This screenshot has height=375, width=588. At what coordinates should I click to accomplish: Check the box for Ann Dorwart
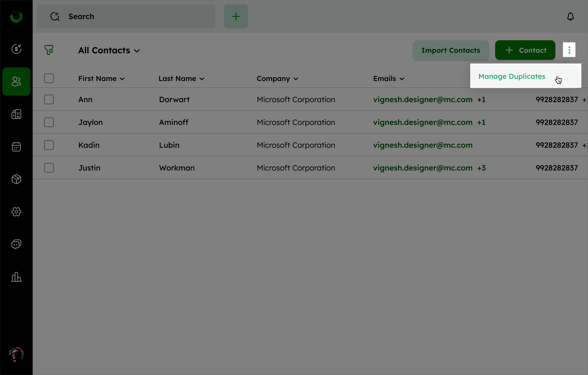click(49, 99)
